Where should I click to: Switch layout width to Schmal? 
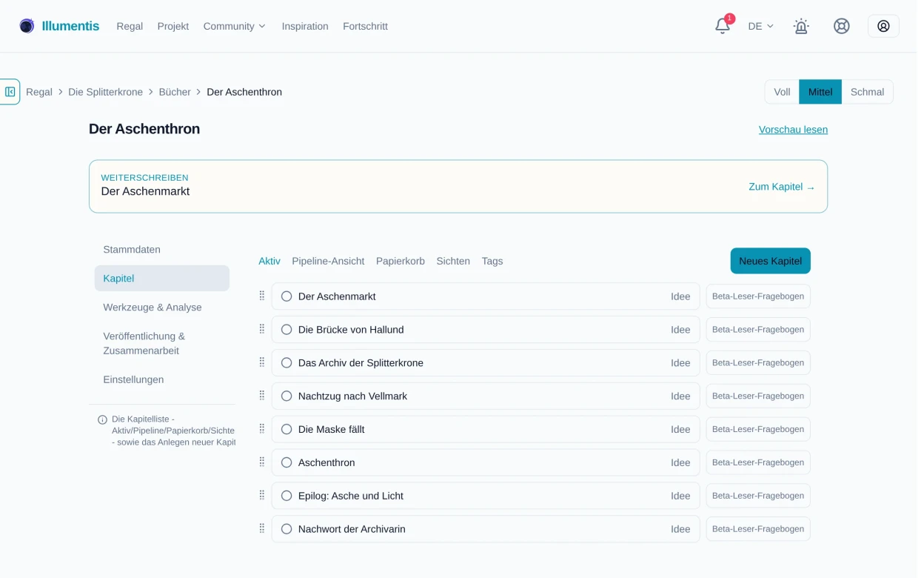(867, 92)
